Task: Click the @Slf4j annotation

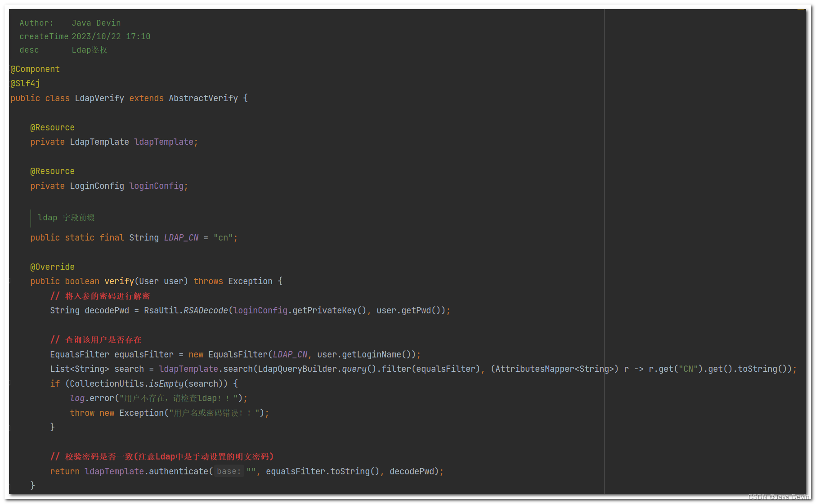Action: coord(25,83)
